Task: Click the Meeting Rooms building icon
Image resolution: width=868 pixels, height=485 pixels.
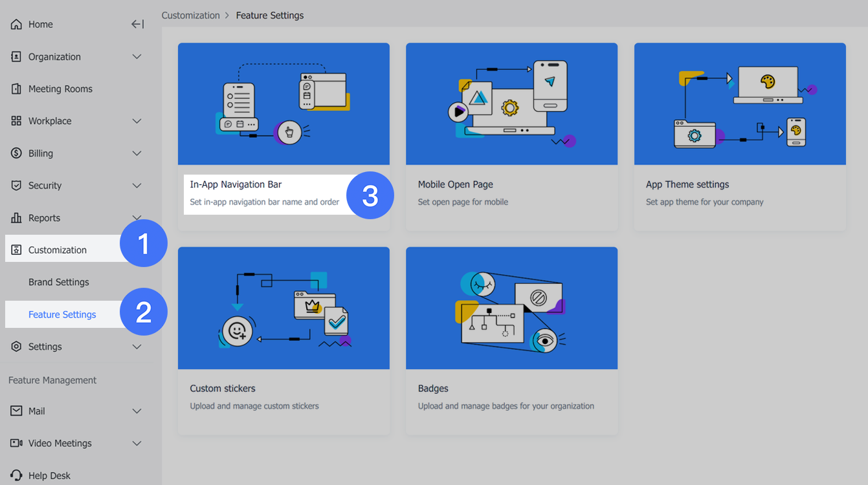Action: point(15,89)
